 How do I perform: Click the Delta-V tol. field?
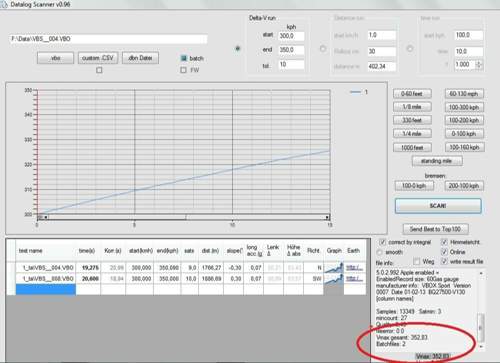tap(291, 64)
